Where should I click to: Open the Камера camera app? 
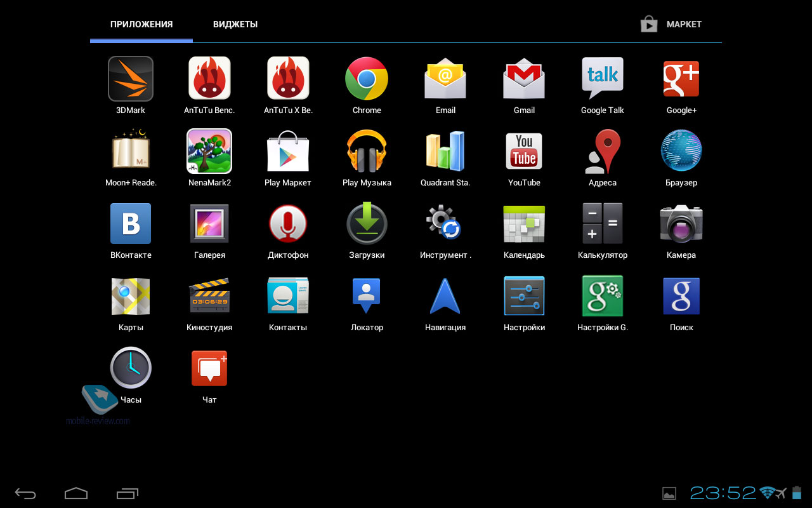pos(681,224)
